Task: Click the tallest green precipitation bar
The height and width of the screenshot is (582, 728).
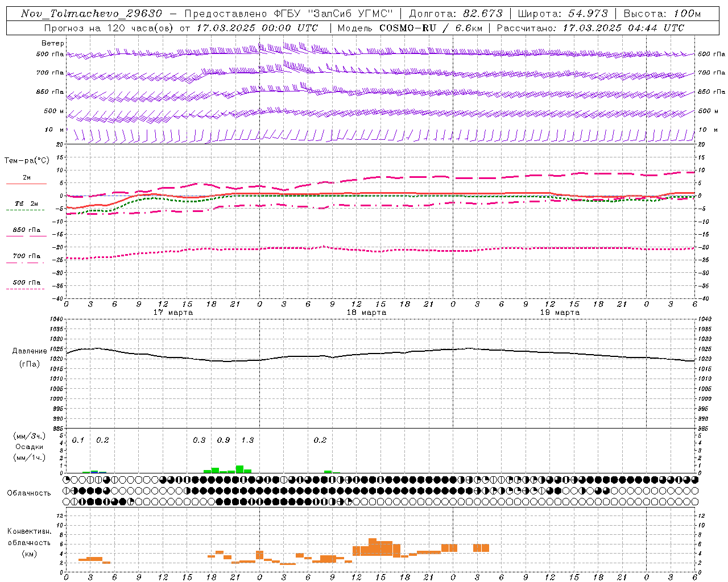Action: click(x=239, y=469)
